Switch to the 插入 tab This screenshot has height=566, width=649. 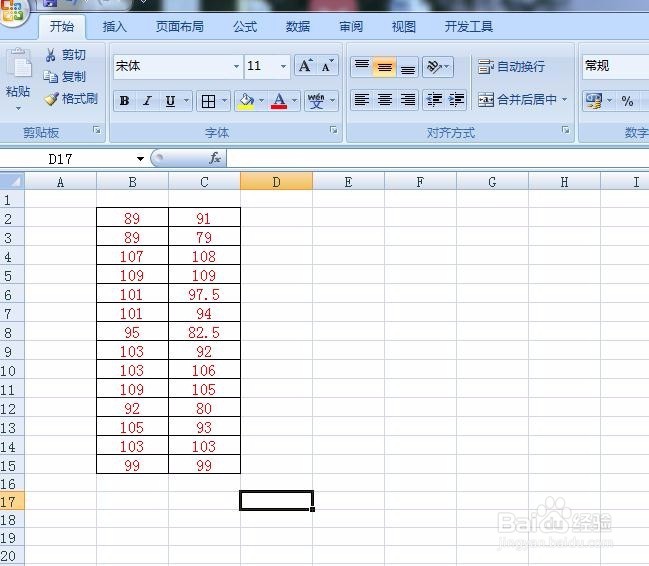coord(115,27)
